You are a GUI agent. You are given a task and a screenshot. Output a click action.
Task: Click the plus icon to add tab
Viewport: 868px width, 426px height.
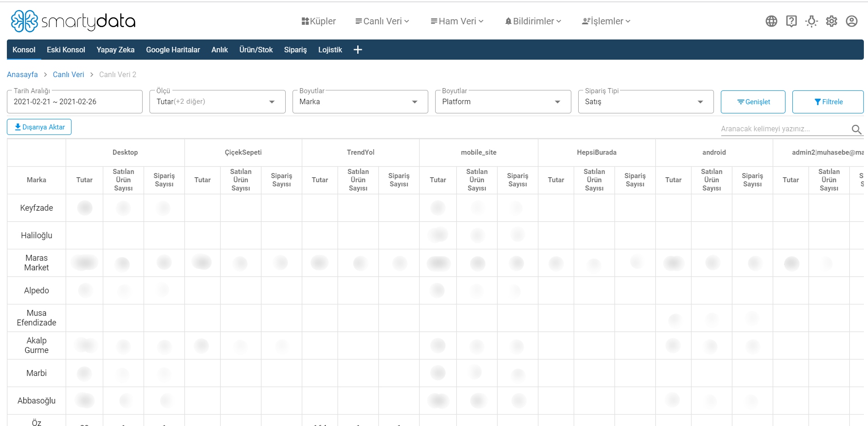[x=358, y=50]
